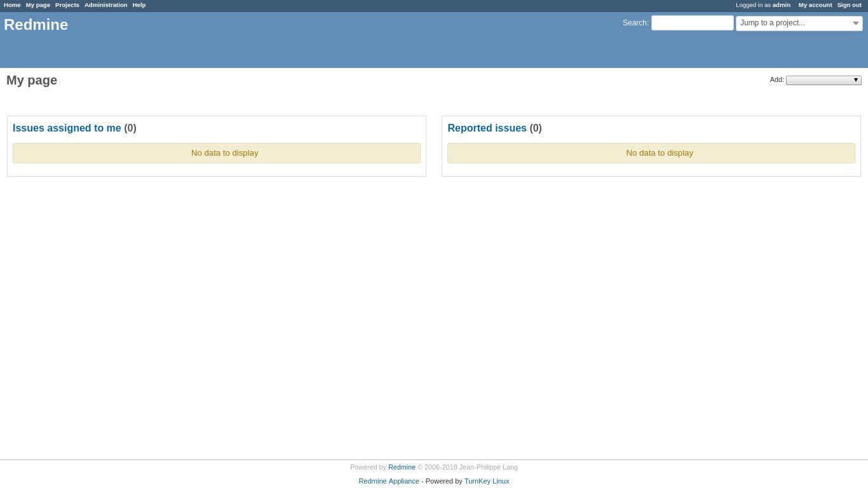
Task: Click the 'My page' heading
Action: point(32,81)
